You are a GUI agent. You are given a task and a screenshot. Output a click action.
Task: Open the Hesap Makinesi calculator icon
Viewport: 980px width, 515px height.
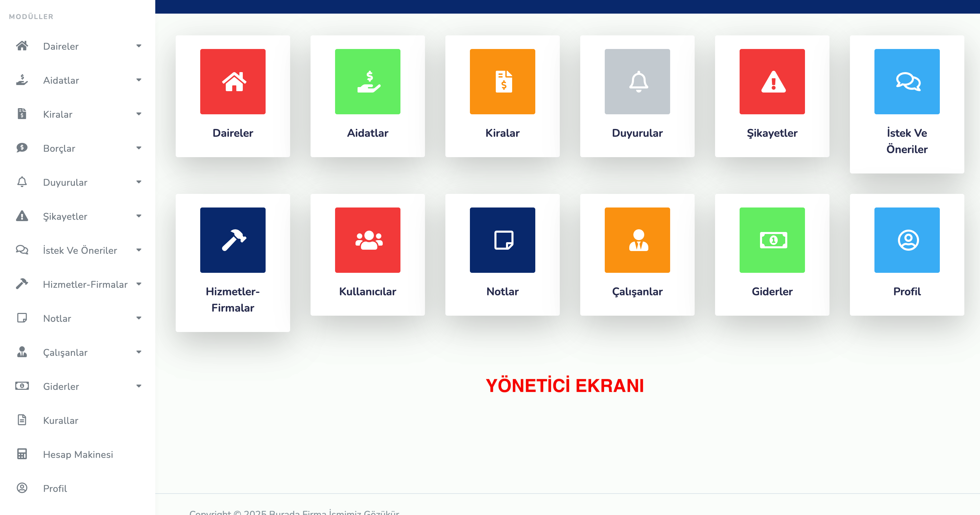(22, 454)
